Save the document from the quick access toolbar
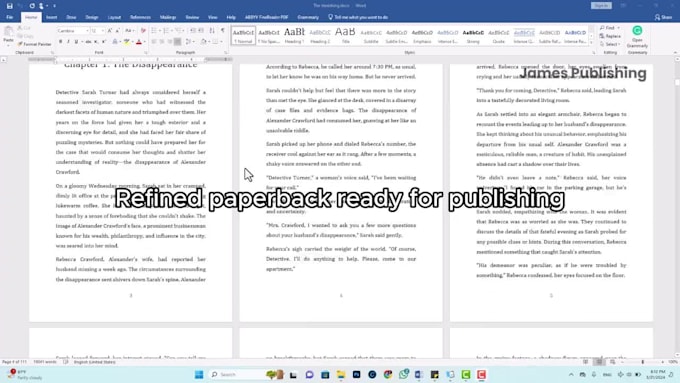 coord(10,6)
